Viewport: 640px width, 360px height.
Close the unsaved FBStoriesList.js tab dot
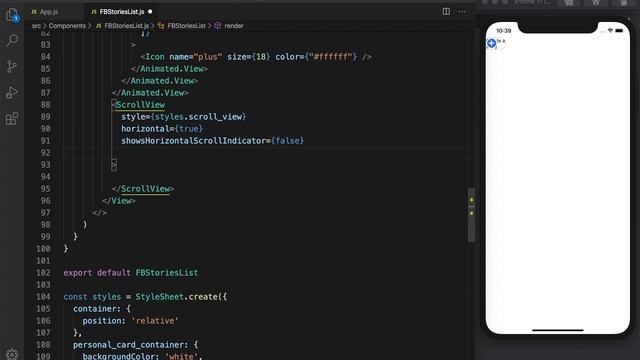coord(150,11)
